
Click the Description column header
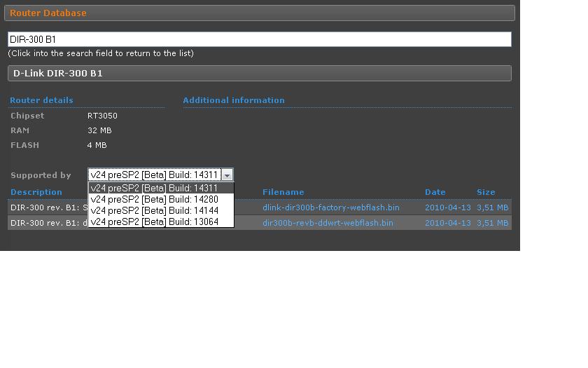36,192
